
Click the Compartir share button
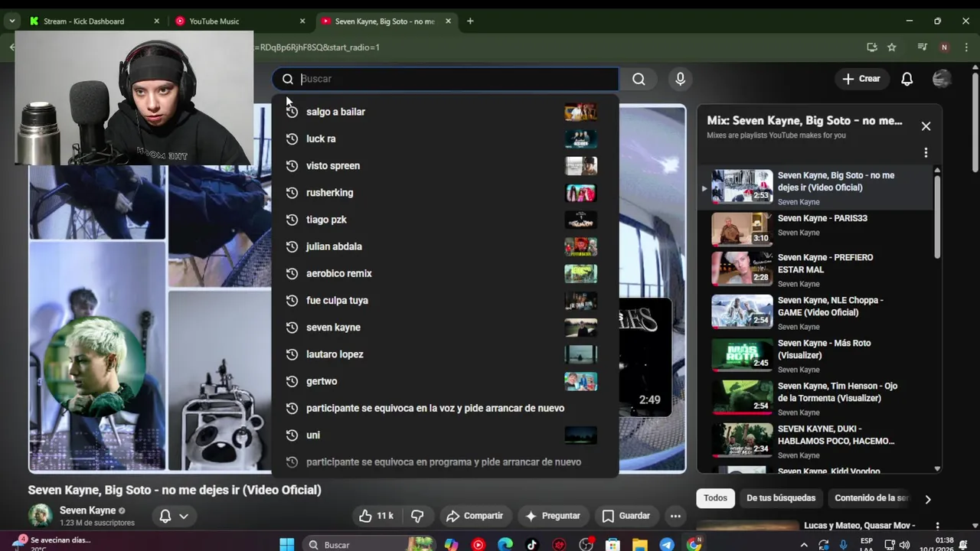click(x=475, y=516)
